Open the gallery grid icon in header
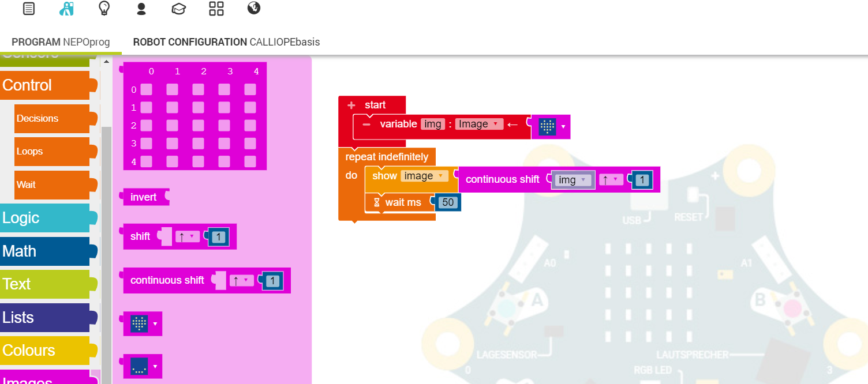Image resolution: width=868 pixels, height=384 pixels. coord(216,9)
